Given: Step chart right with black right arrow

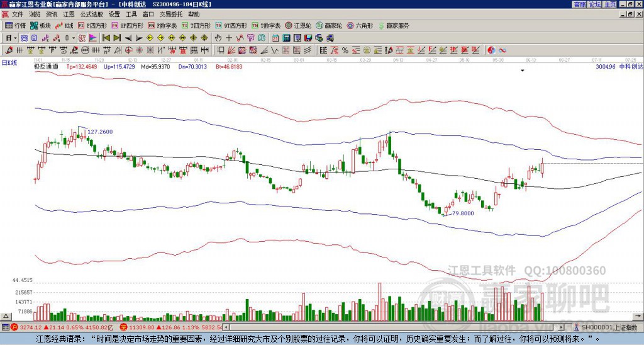Looking at the screenshot, I should (x=139, y=38).
